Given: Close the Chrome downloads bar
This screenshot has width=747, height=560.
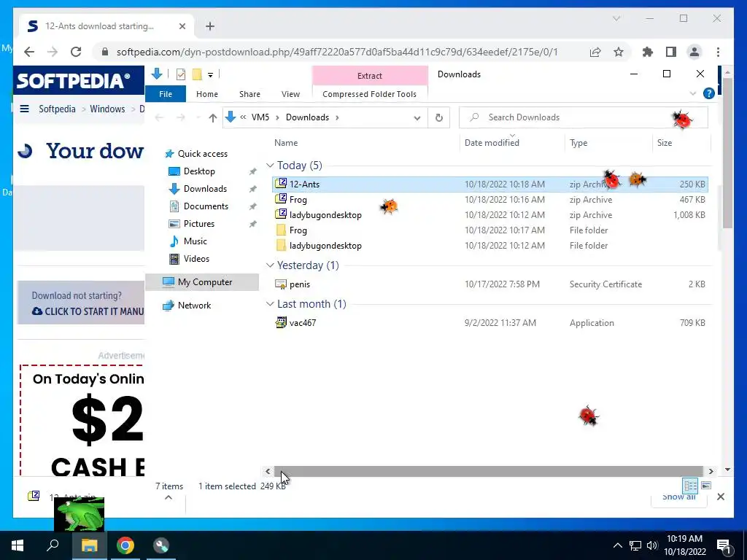Looking at the screenshot, I should click(x=720, y=497).
